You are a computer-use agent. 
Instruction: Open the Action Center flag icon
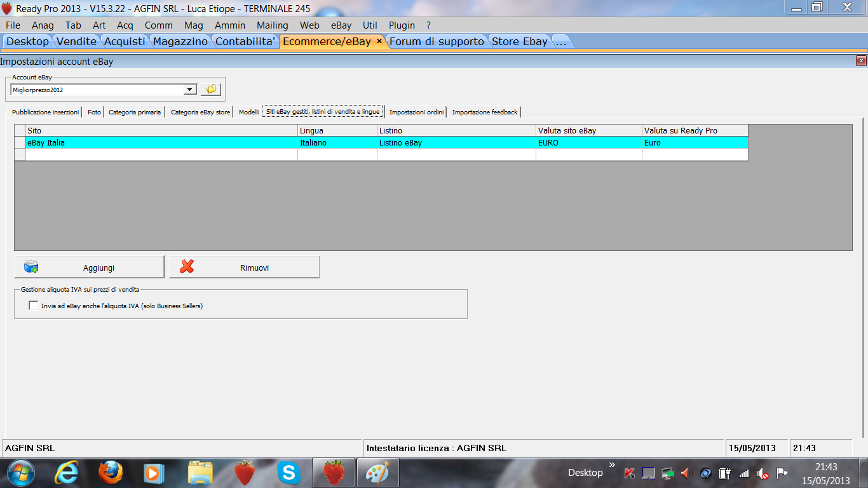(782, 473)
